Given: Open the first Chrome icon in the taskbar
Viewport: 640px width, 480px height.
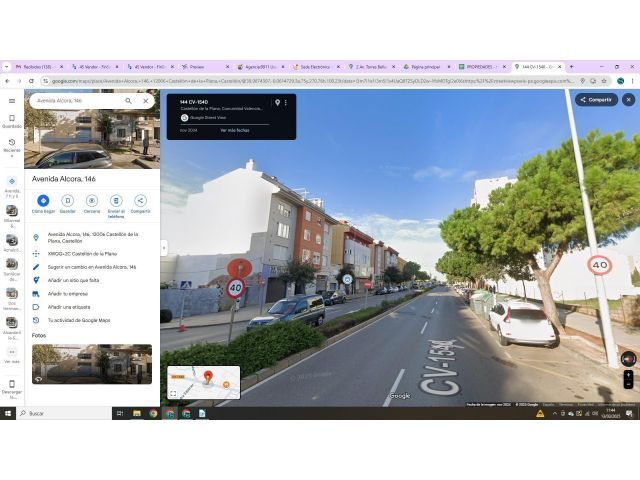Looking at the screenshot, I should 153,413.
